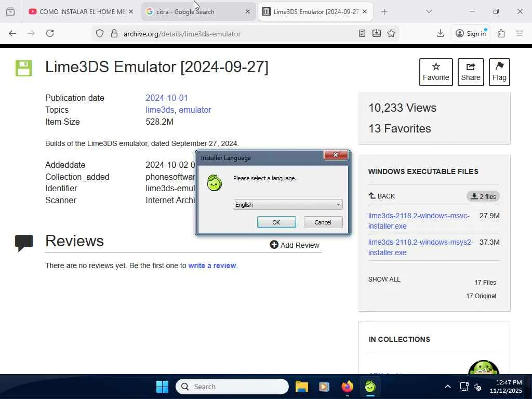Click the muted volume tray icon
This screenshot has width=532, height=399.
click(477, 387)
